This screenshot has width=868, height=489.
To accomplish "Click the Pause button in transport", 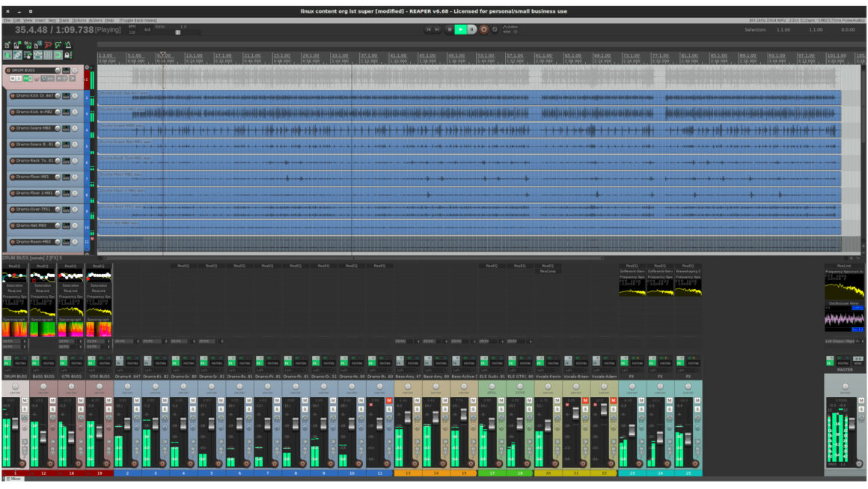I will click(x=471, y=29).
